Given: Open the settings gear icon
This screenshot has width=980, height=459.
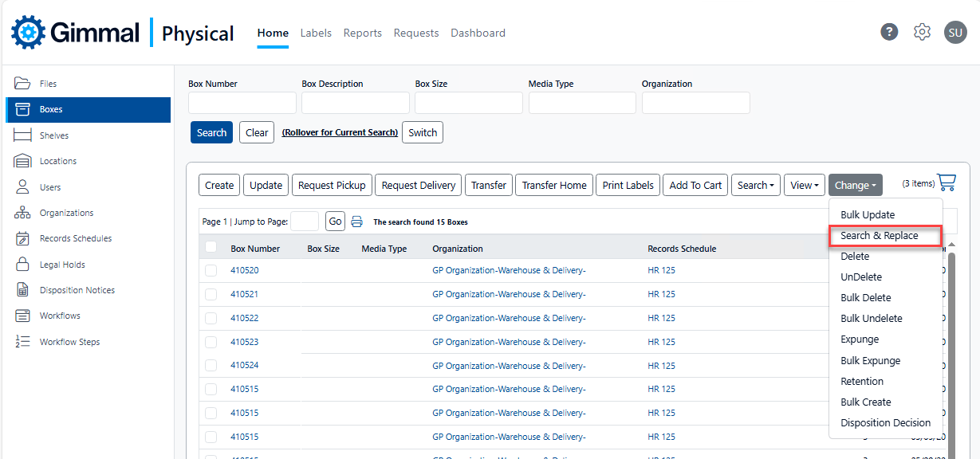Looking at the screenshot, I should (922, 32).
